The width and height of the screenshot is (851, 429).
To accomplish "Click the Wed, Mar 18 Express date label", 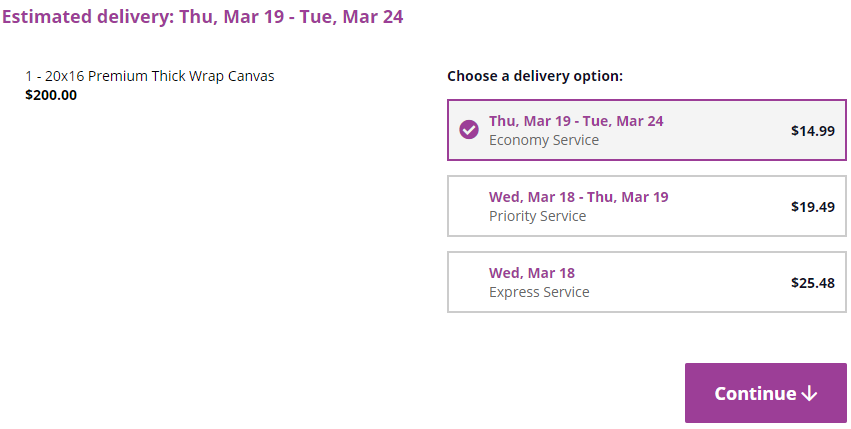I will pyautogui.click(x=532, y=273).
